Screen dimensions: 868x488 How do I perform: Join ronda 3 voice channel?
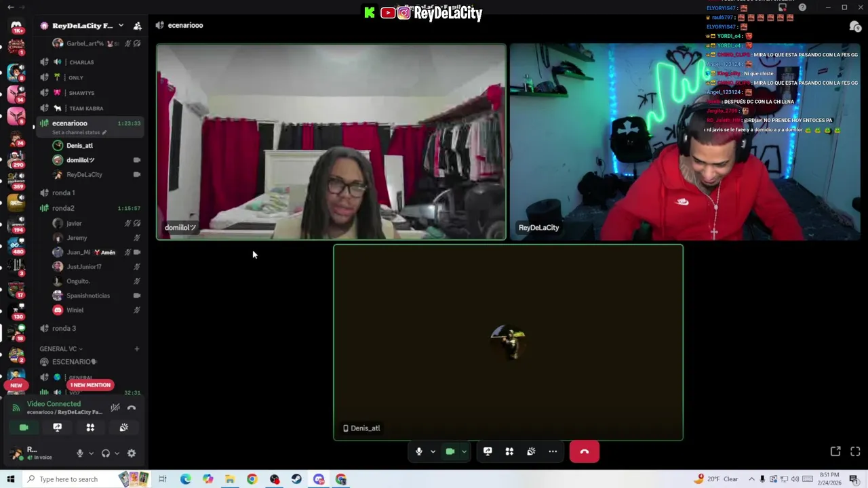pos(90,329)
